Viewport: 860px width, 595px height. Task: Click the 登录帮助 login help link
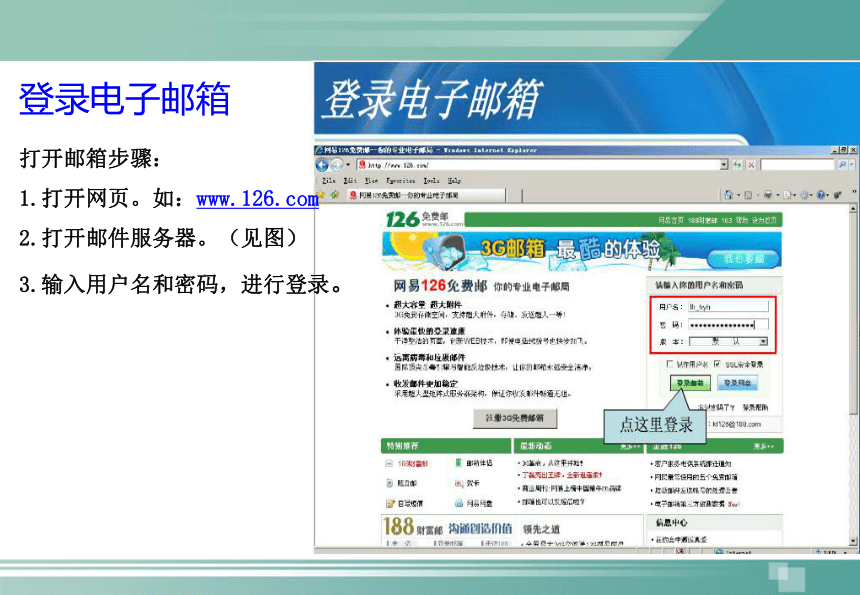755,407
